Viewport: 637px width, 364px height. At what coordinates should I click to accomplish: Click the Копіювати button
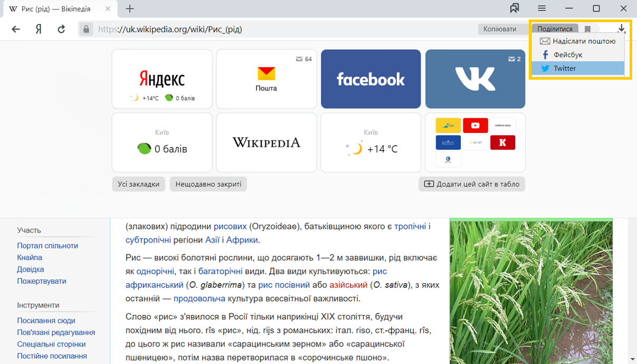point(500,29)
